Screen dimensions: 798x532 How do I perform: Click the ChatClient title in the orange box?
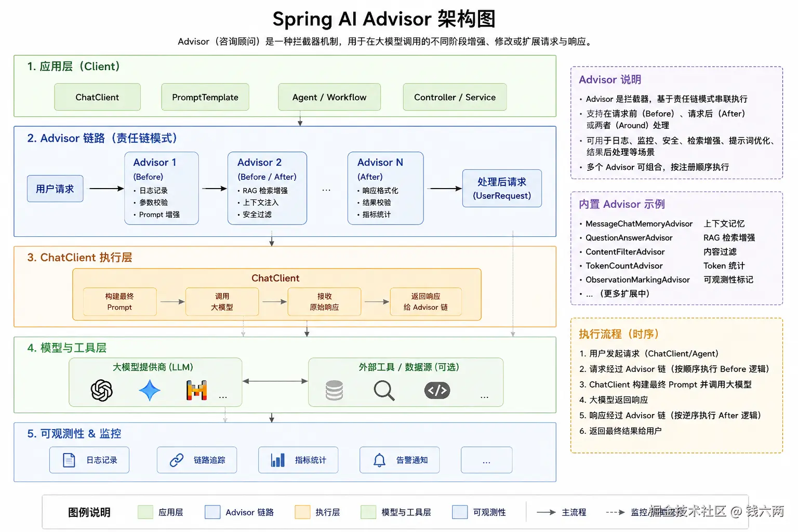click(275, 278)
